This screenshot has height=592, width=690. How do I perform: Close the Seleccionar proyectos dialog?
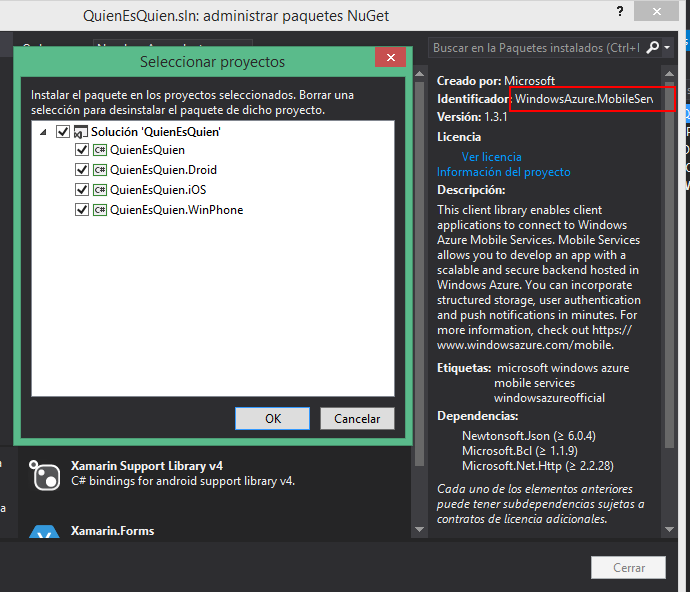coord(390,57)
